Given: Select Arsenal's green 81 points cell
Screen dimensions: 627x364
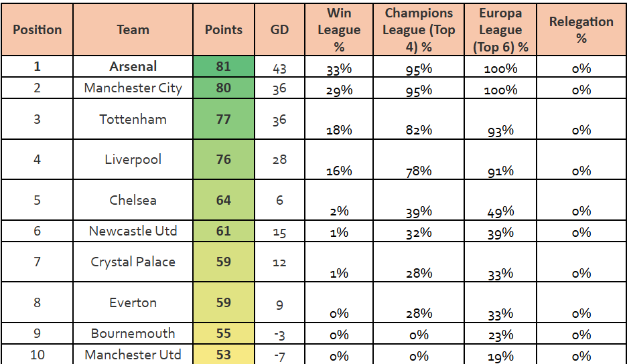Looking at the screenshot, I should coord(224,66).
